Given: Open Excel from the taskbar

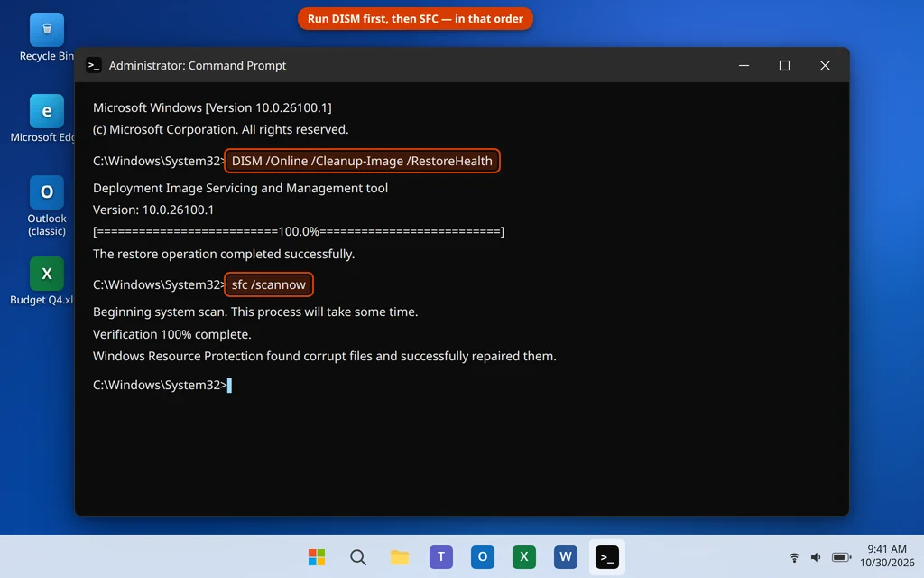Looking at the screenshot, I should pos(524,556).
